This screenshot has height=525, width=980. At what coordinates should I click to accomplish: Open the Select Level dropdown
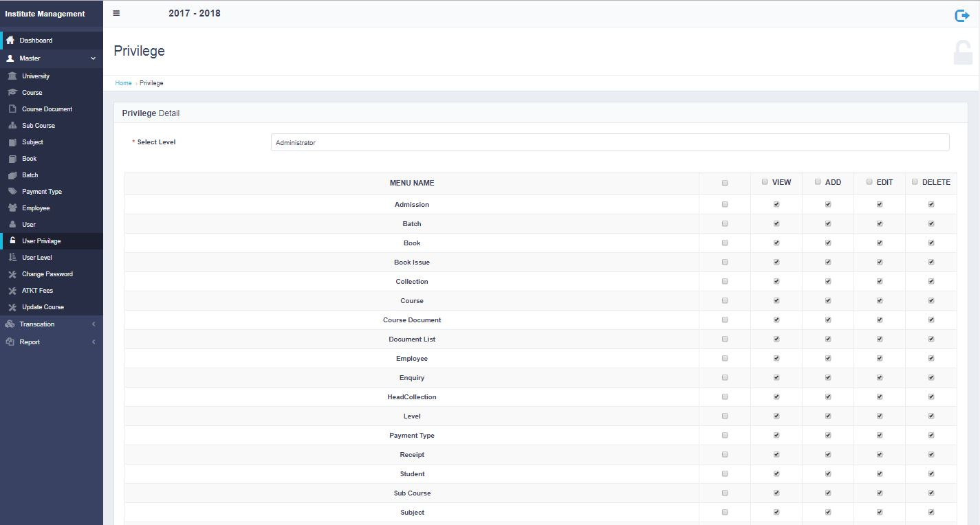pos(609,142)
